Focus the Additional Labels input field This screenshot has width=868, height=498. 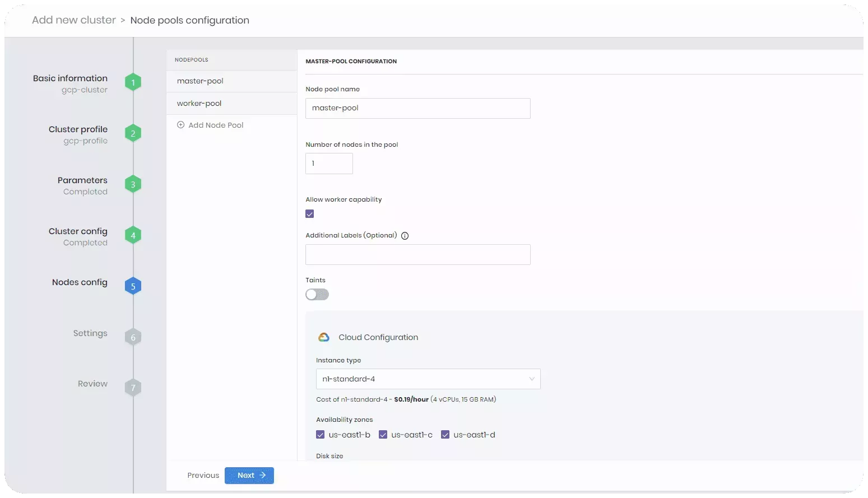coord(418,255)
